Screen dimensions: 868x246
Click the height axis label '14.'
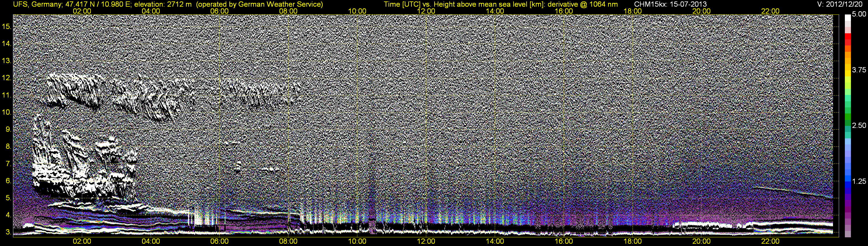tap(7, 44)
